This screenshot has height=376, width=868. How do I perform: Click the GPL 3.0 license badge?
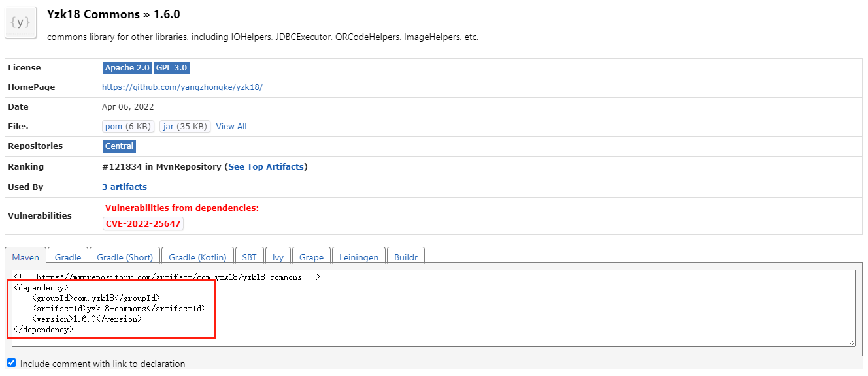[x=171, y=68]
